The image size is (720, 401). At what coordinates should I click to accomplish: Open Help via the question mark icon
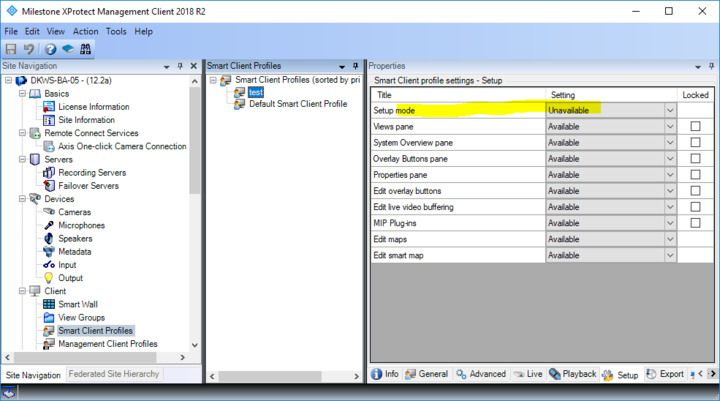(50, 49)
